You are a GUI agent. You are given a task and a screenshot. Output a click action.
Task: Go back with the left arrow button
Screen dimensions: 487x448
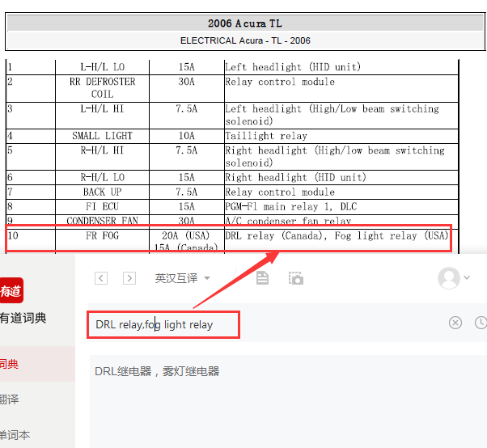[101, 278]
